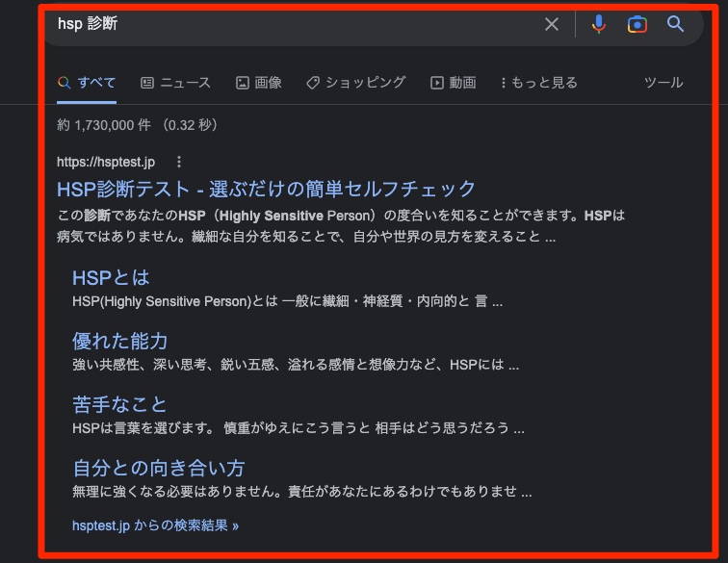Click snippet starting この診断であなたのHSP
Viewport: 728px width, 563px height.
pos(341,226)
